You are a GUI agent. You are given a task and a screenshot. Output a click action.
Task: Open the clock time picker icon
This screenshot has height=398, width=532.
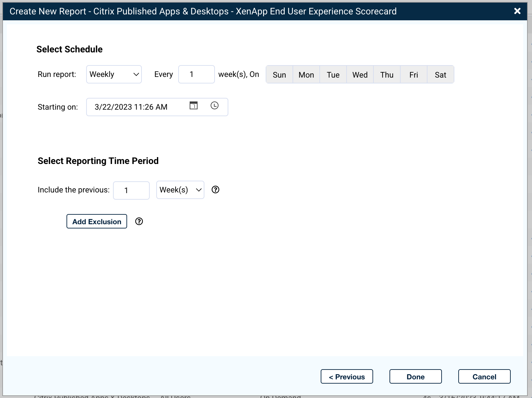click(x=215, y=105)
